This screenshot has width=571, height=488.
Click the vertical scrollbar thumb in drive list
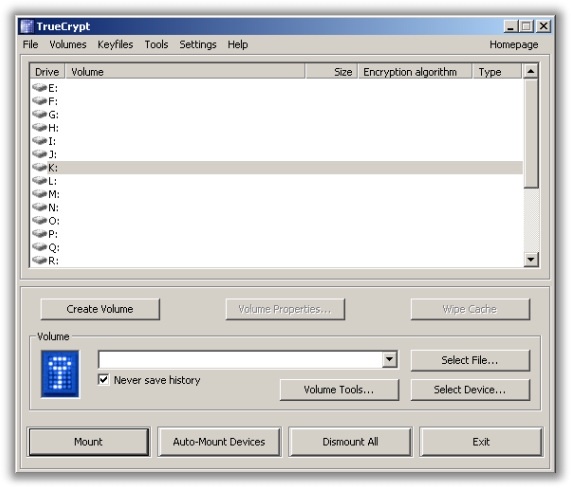pyautogui.click(x=531, y=133)
